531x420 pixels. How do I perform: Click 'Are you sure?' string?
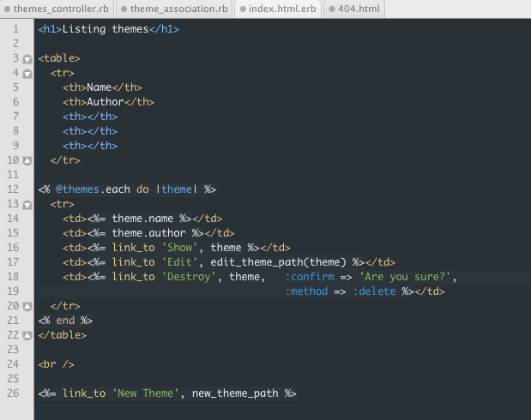tap(405, 277)
